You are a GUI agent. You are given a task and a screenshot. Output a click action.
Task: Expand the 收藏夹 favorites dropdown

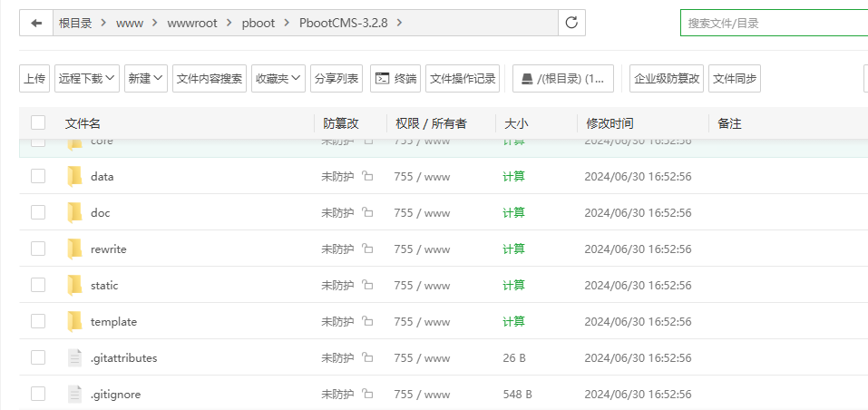tap(278, 79)
